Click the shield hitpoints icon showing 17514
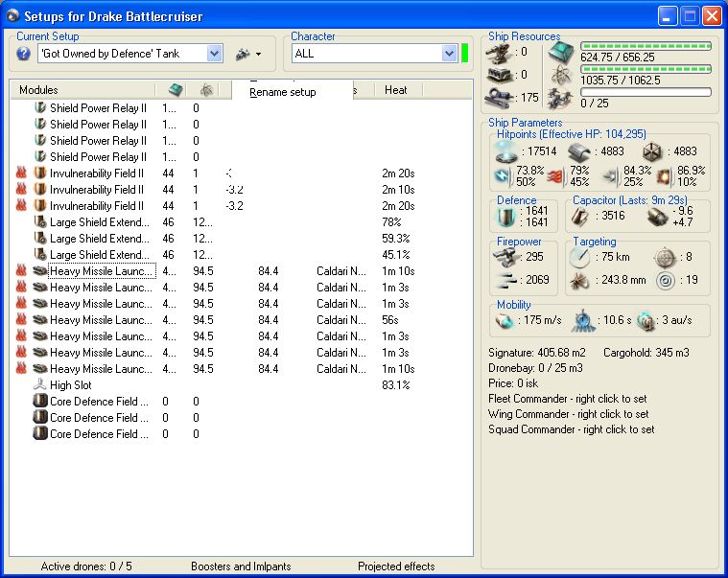 [x=505, y=151]
